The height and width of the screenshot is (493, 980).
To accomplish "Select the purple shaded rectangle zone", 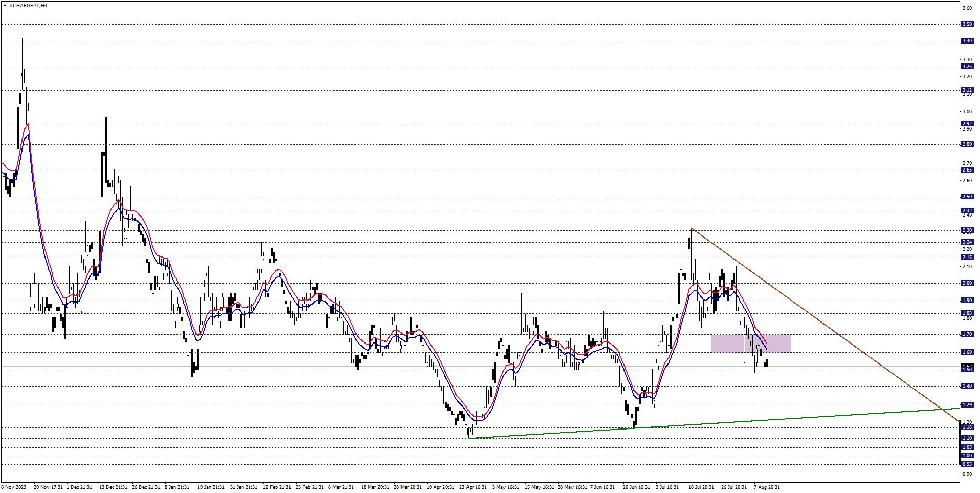I will click(x=751, y=344).
